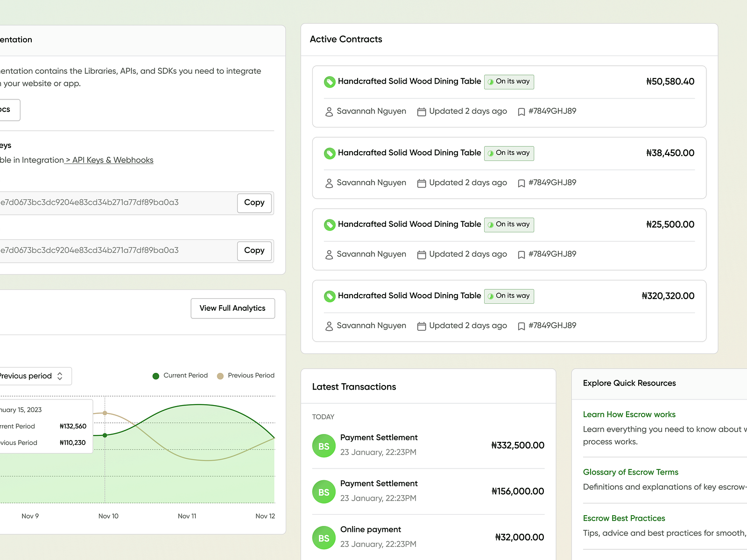Click bookmark icon in ₦38,450.00 contract
This screenshot has height=560, width=747.
521,183
